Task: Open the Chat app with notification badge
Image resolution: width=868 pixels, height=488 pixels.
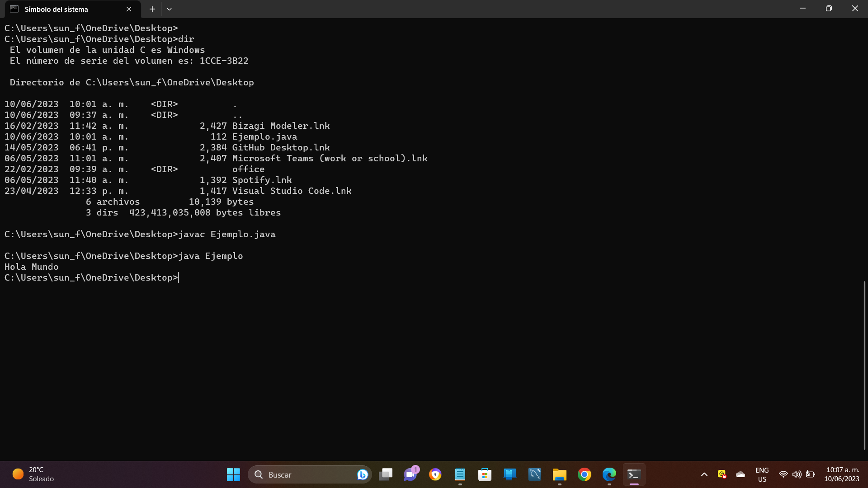Action: (410, 474)
